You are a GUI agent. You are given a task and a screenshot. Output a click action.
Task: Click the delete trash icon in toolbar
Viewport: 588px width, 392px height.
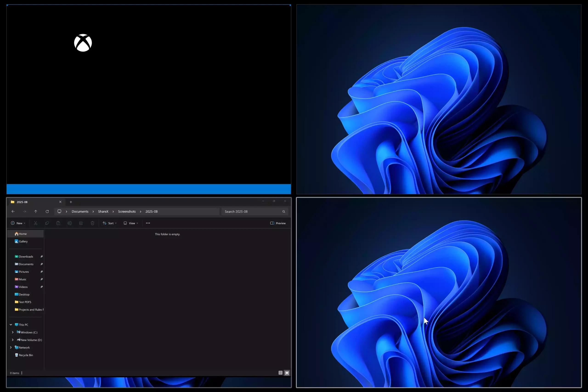[93, 223]
